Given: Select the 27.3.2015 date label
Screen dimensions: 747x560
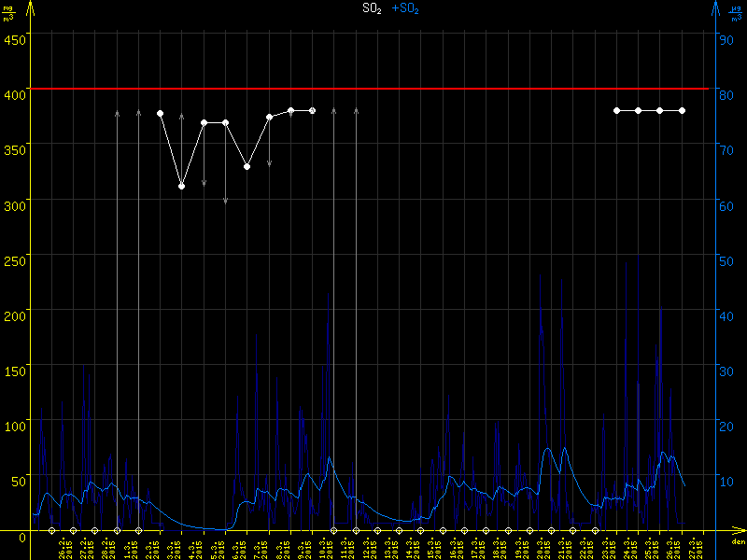Looking at the screenshot, I should pos(692,546).
